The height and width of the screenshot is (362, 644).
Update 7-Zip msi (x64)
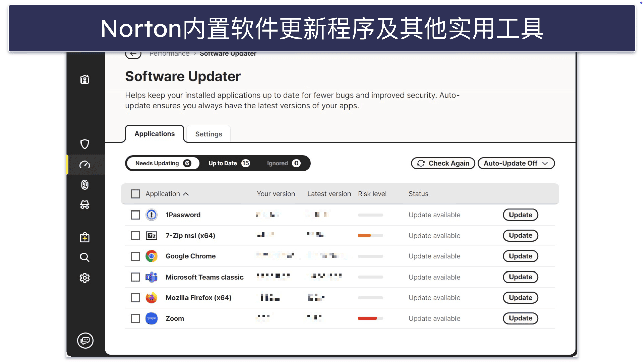pyautogui.click(x=521, y=236)
